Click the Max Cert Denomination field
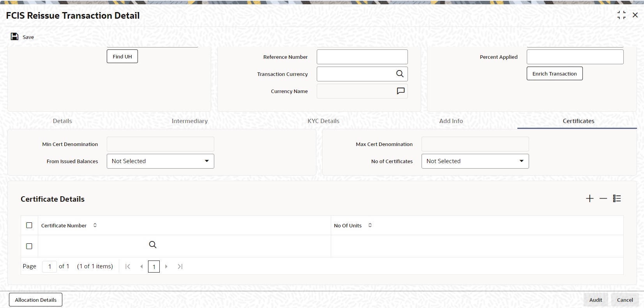Screen dimensions: 644x308 click(475, 144)
